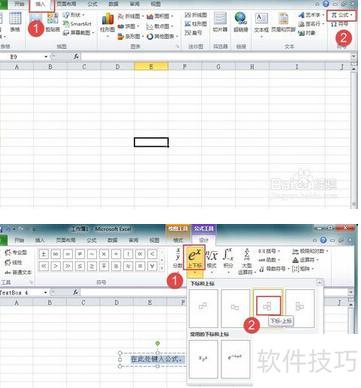The height and width of the screenshot is (388, 361).
Task: Open the WordArt dropdown
Action: [x=311, y=15]
